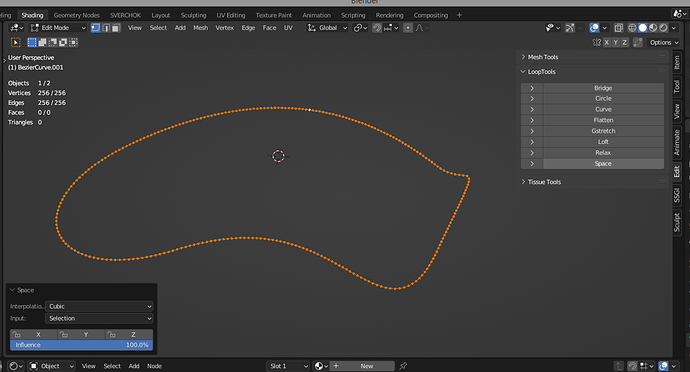Activate the select box tool icon
The height and width of the screenshot is (372, 690).
pyautogui.click(x=16, y=42)
